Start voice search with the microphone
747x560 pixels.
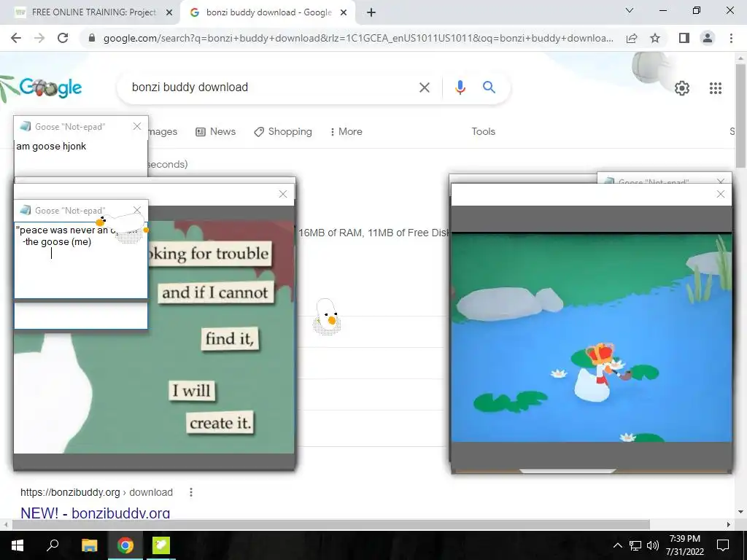click(460, 87)
